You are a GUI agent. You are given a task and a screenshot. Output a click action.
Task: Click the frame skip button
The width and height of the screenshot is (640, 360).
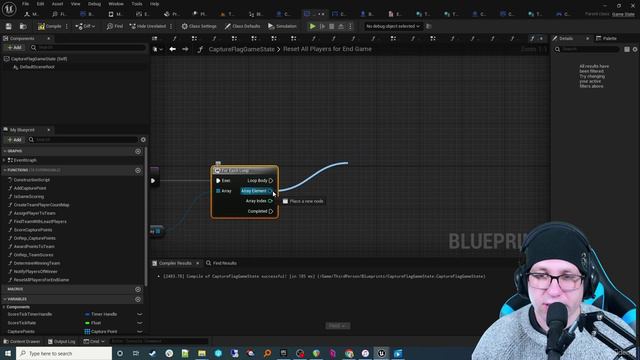[x=322, y=26]
